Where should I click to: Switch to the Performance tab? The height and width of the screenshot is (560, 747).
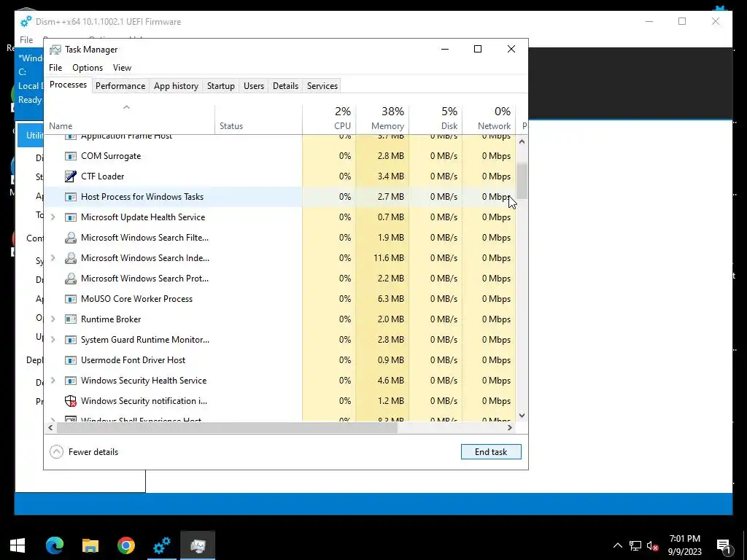pos(120,86)
